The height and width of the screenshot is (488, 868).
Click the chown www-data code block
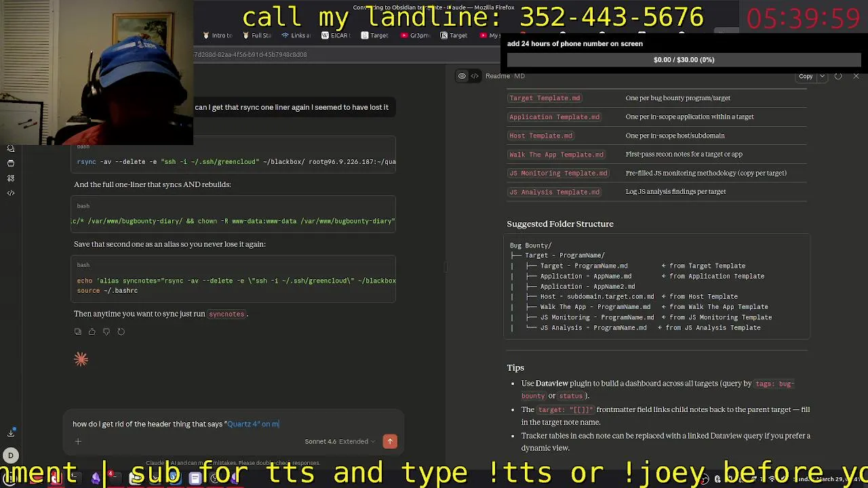(x=233, y=215)
